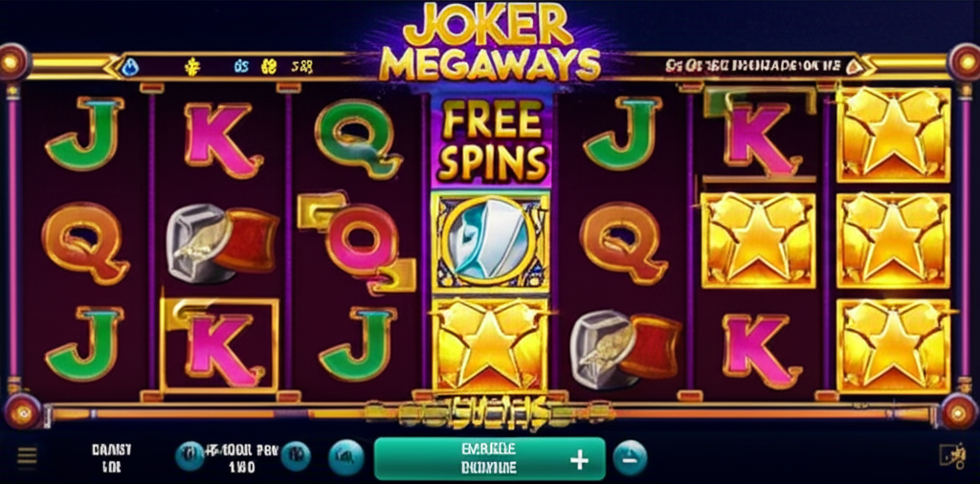Click the top gold star on rightmost reel

click(x=894, y=135)
